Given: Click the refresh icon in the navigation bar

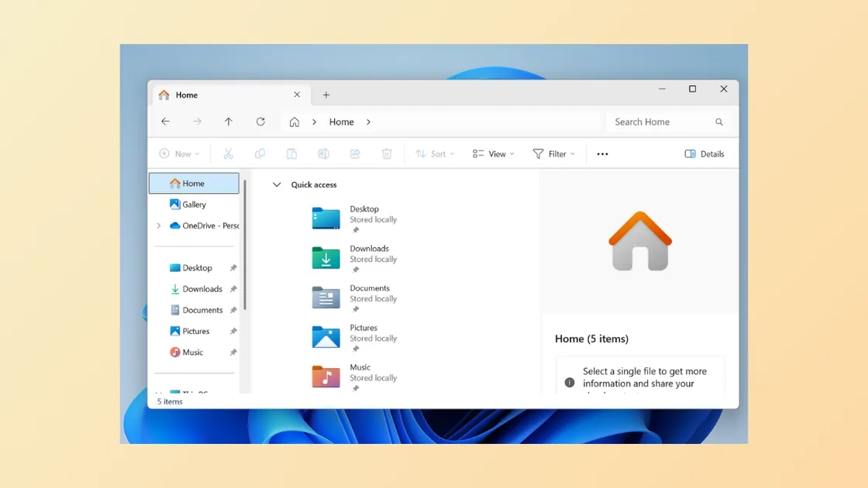Looking at the screenshot, I should pyautogui.click(x=260, y=122).
